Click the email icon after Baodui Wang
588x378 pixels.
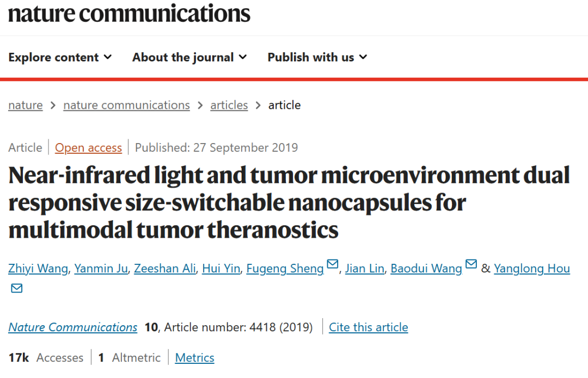click(x=471, y=264)
